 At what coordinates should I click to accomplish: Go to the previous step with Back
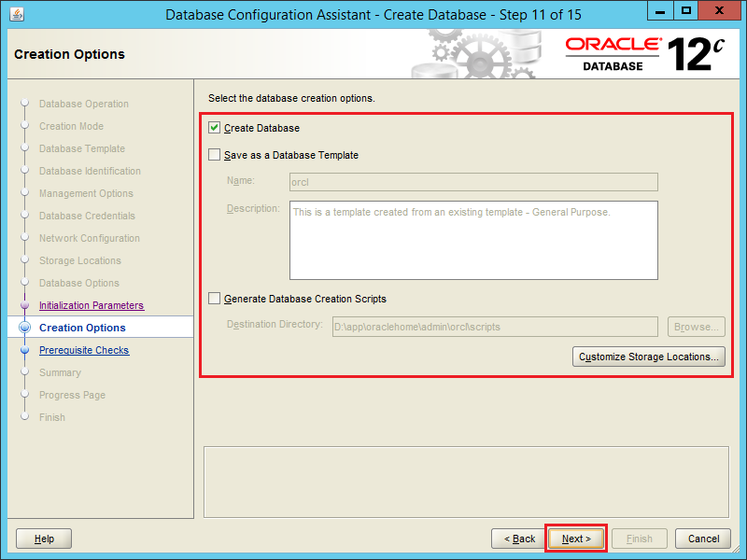click(519, 539)
